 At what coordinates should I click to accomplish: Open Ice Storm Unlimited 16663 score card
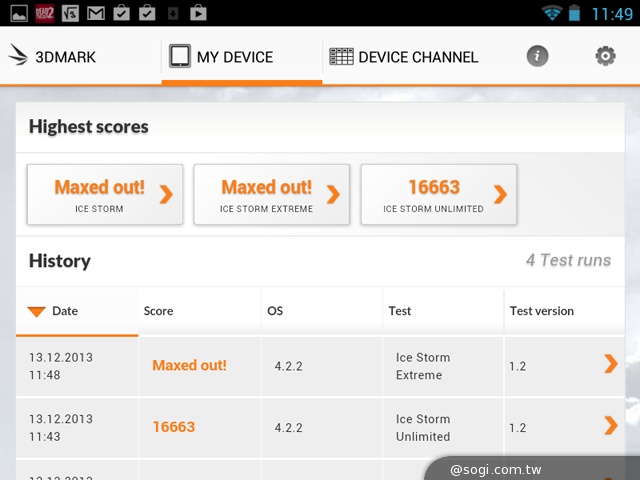pyautogui.click(x=438, y=194)
